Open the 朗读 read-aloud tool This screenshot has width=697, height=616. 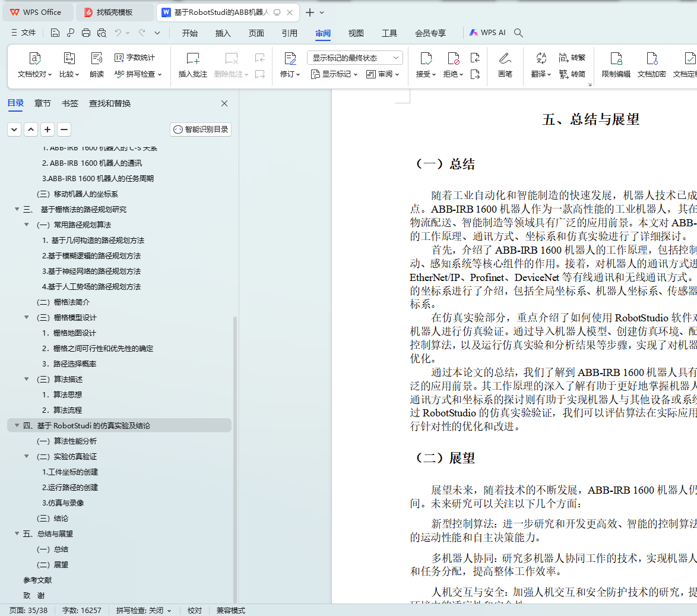pos(96,65)
